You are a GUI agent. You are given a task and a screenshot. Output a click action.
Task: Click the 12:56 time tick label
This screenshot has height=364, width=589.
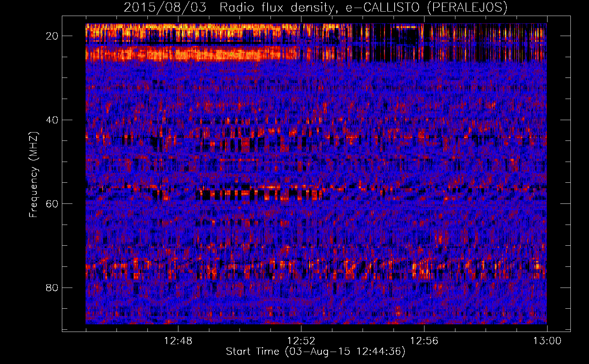pyautogui.click(x=424, y=341)
